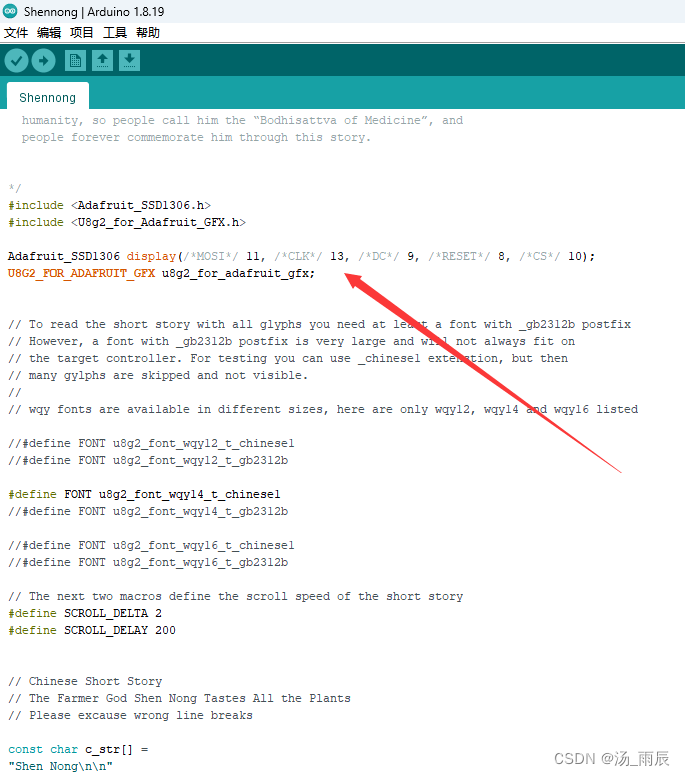Click commented 'u8g2_font_wqy14_t_gb2312b' define line
The image size is (685, 776).
click(x=148, y=511)
